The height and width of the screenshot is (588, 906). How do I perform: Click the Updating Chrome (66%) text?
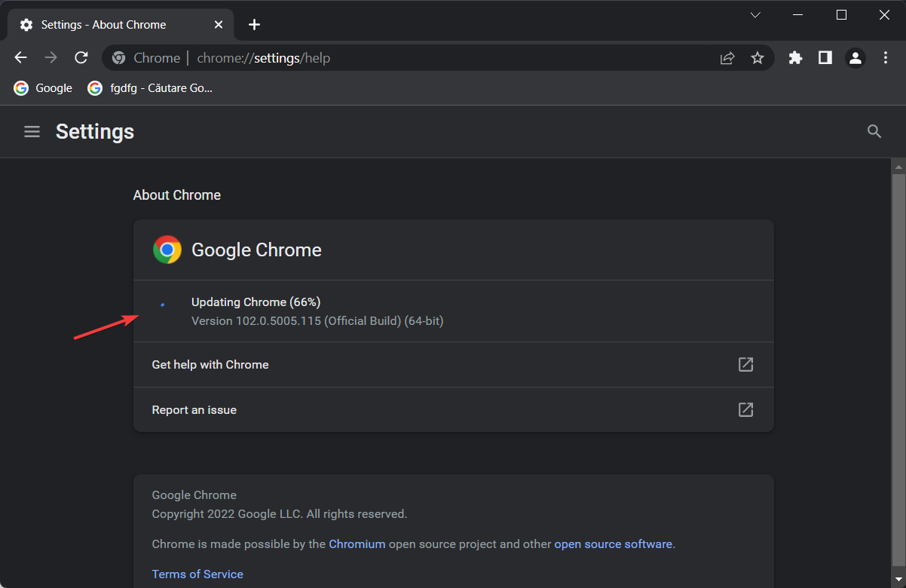pyautogui.click(x=256, y=302)
